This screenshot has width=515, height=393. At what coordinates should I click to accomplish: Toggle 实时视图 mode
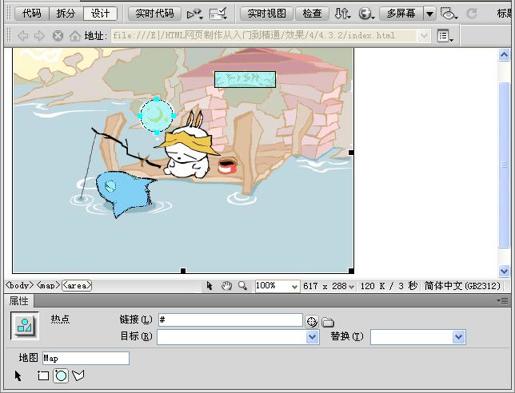click(x=267, y=14)
